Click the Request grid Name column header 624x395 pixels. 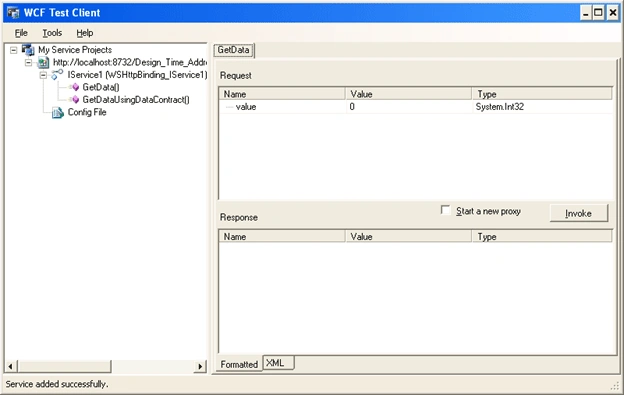click(282, 94)
